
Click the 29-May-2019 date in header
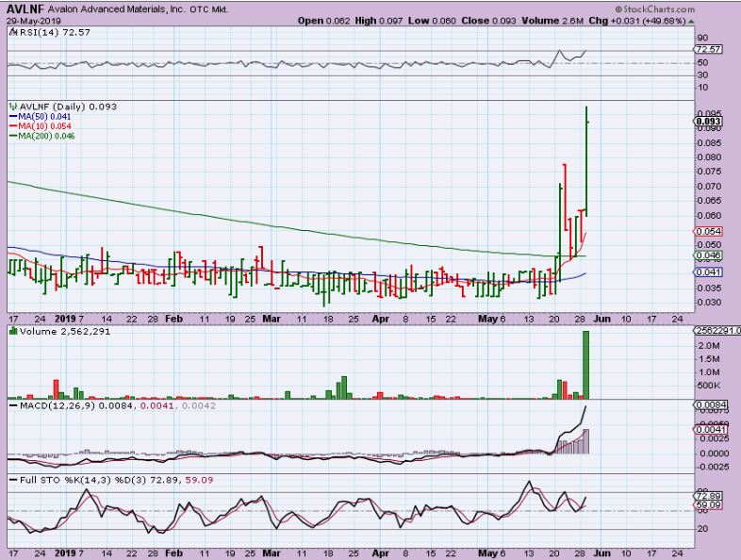(28, 20)
